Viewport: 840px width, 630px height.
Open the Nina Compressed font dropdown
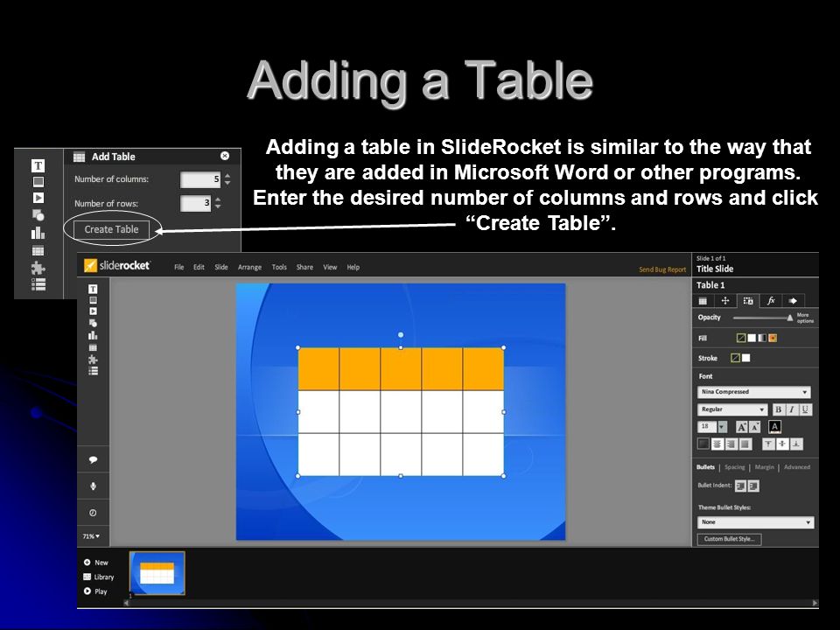(753, 392)
